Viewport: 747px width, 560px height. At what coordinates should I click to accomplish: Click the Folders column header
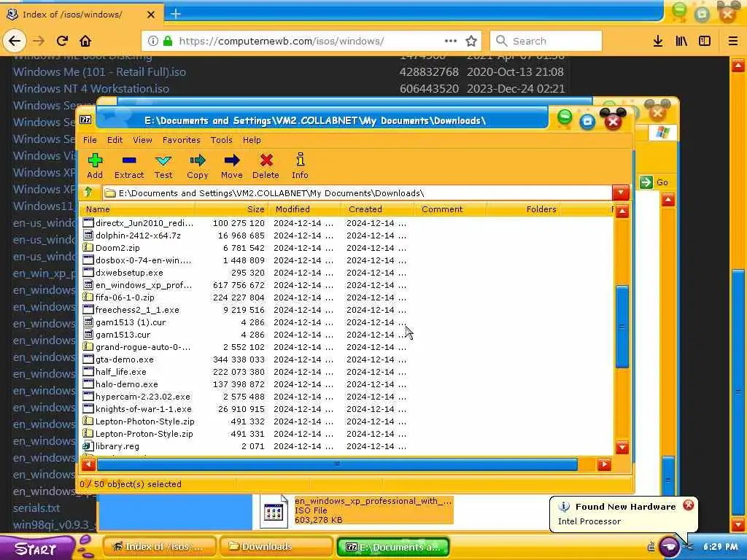(523, 209)
